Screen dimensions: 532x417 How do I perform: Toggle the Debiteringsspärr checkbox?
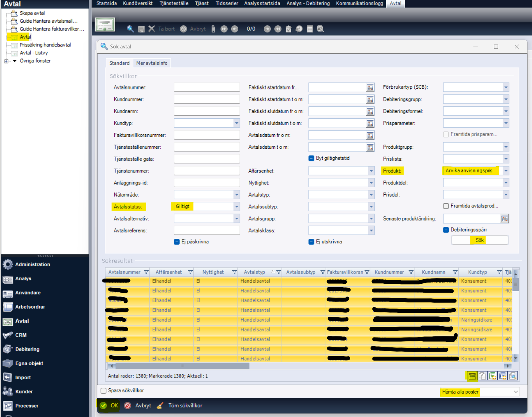(x=446, y=230)
